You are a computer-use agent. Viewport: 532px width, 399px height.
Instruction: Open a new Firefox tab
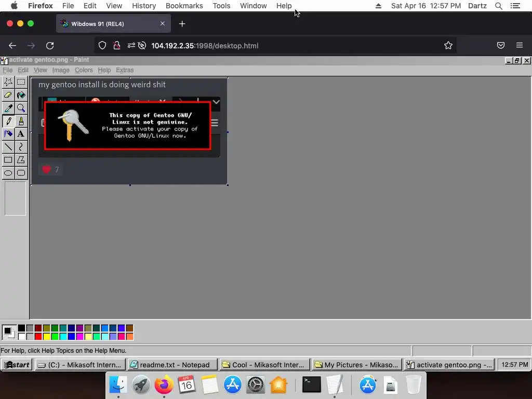182,24
